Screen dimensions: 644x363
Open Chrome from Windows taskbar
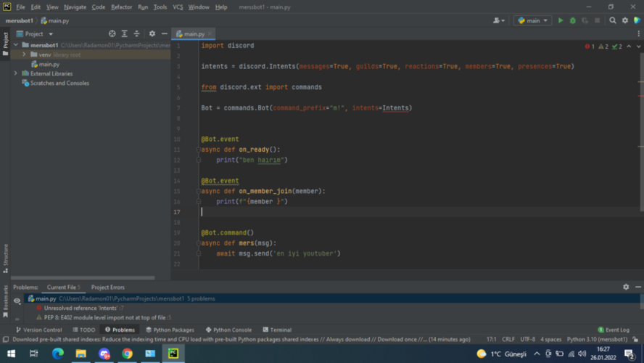click(x=127, y=354)
